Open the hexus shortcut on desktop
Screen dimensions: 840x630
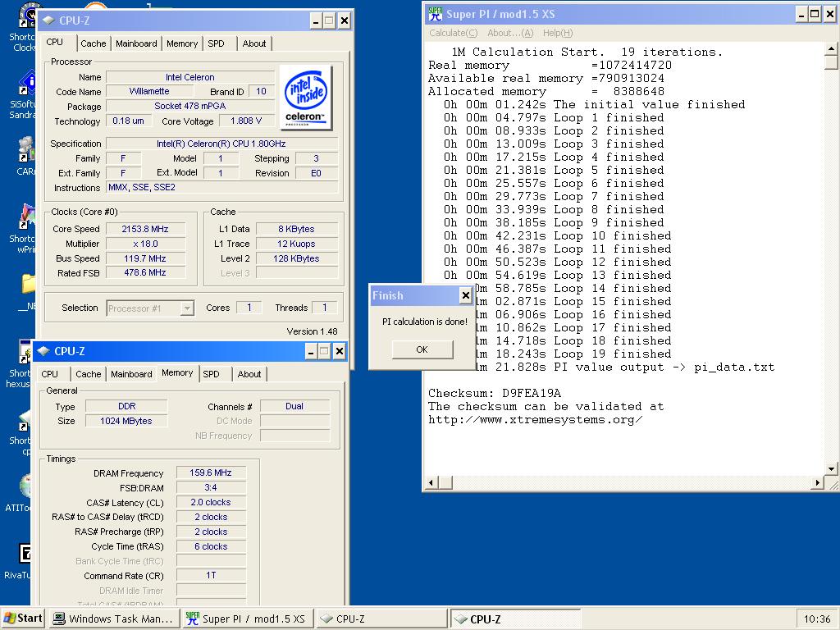point(25,351)
